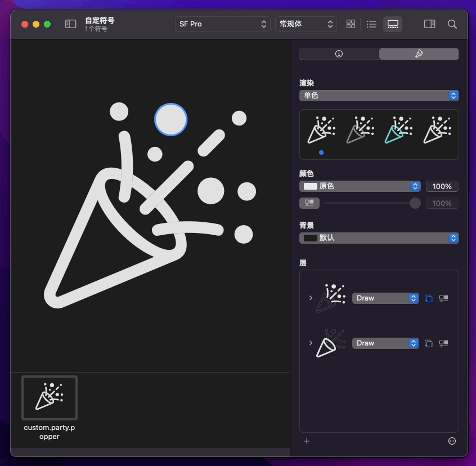This screenshot has height=466, width=476.
Task: Click the 原色 white color swatch
Action: pos(310,186)
